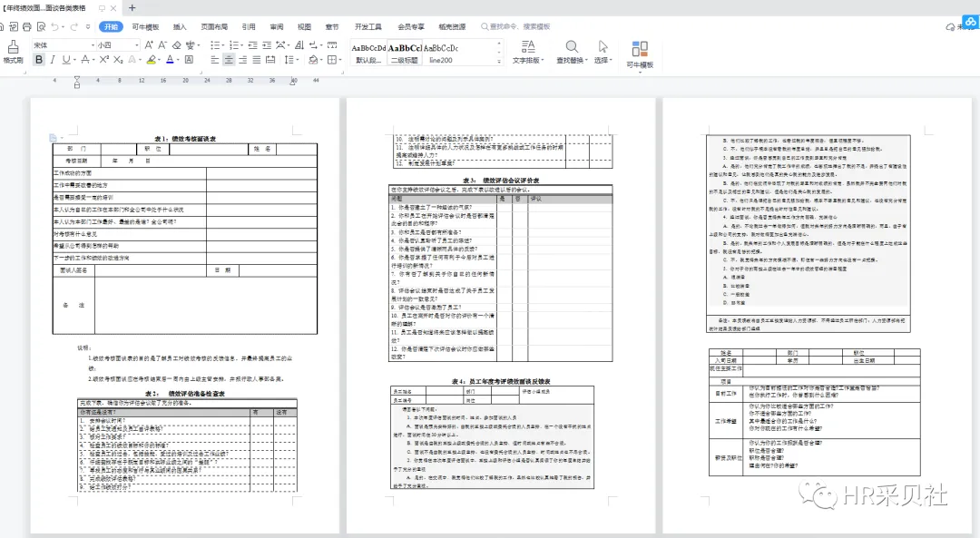Click the Format Painter (格式刷) tool
This screenshot has height=538, width=980.
(x=13, y=52)
